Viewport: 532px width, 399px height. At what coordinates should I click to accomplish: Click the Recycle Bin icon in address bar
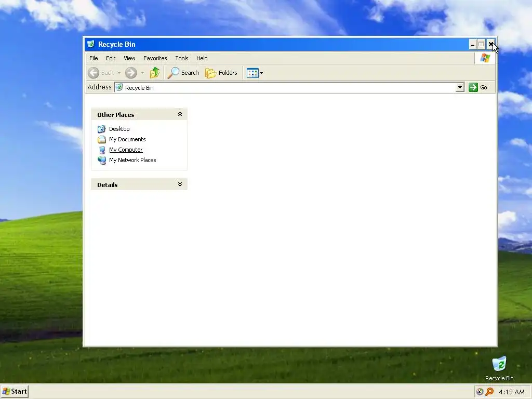pyautogui.click(x=119, y=87)
